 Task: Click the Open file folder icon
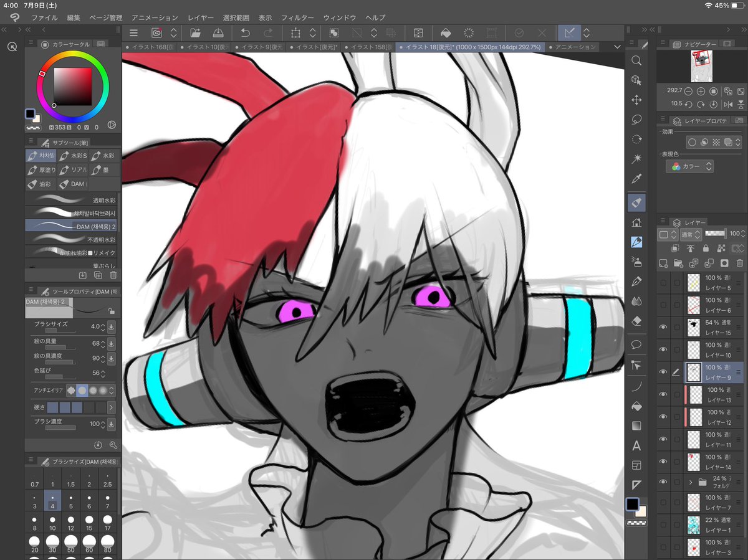(x=195, y=33)
